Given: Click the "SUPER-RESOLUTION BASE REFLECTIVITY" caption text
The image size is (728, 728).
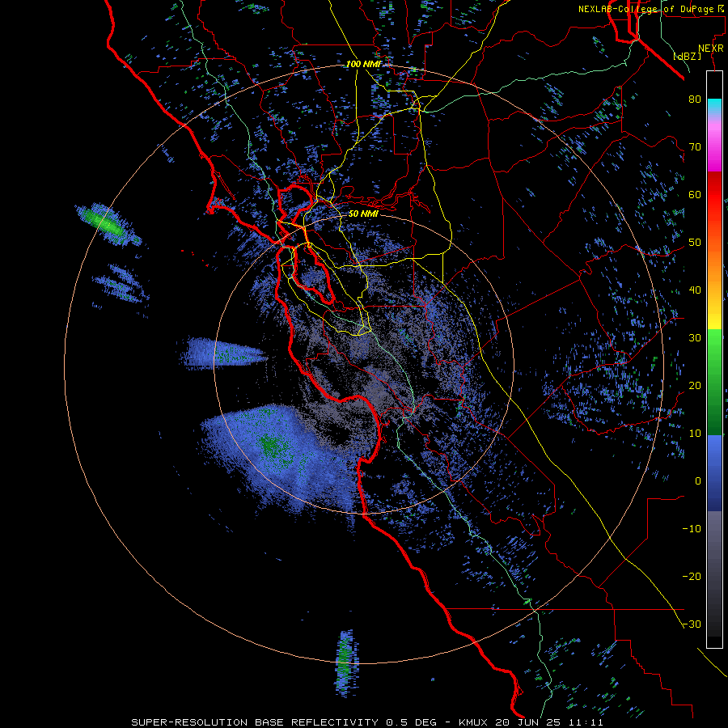Looking at the screenshot, I should [x=255, y=722].
